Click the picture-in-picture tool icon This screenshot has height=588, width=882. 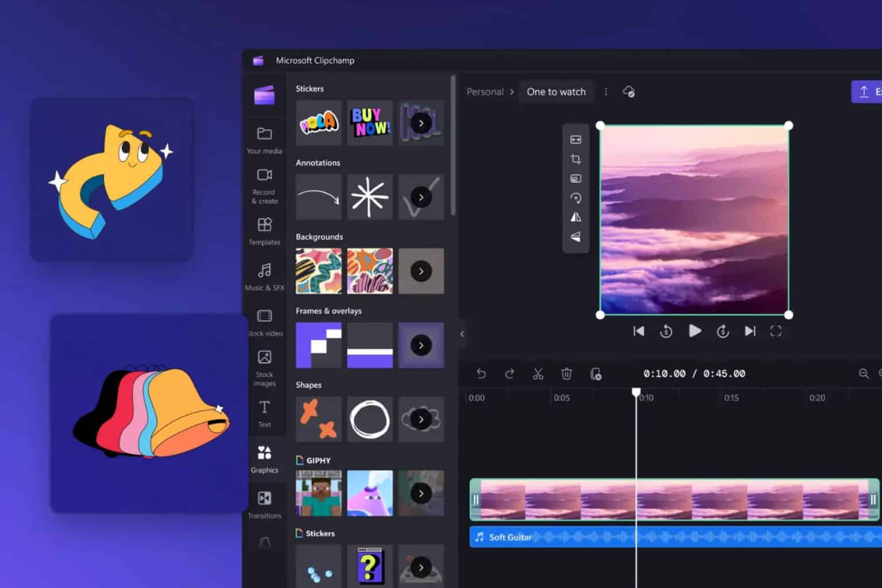575,179
